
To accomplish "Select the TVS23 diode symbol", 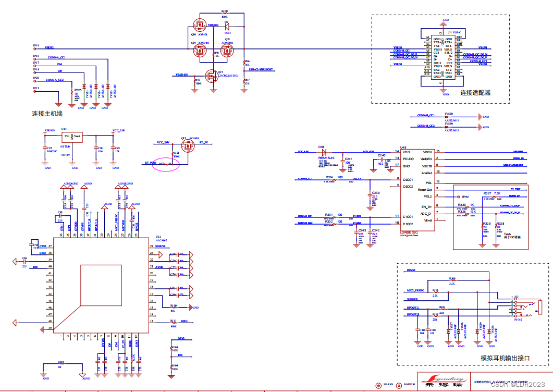I will [84, 87].
